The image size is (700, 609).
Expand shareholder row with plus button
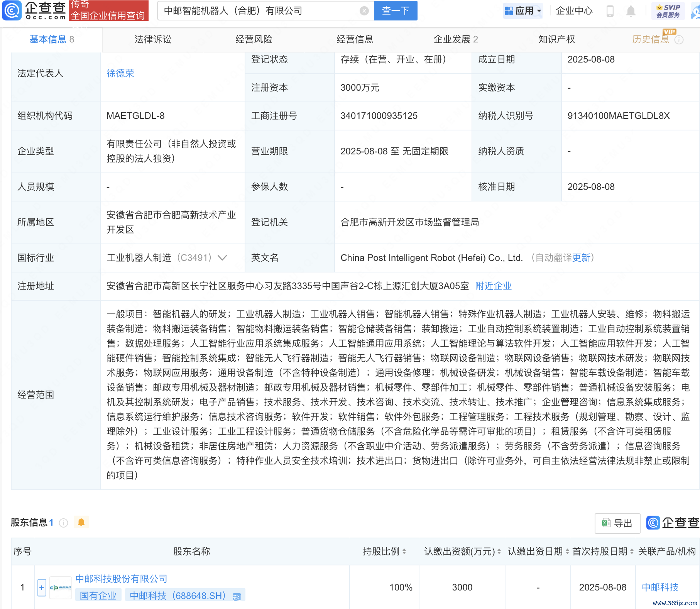point(42,587)
